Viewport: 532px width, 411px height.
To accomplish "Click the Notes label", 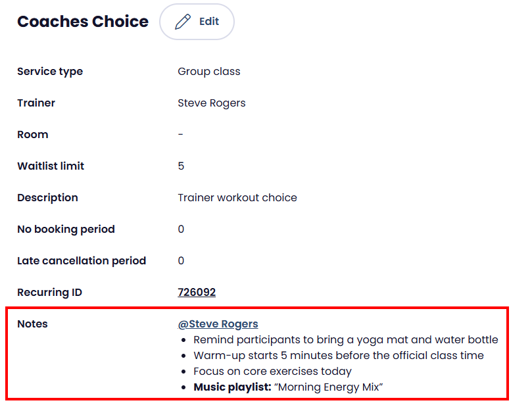I will tap(32, 324).
